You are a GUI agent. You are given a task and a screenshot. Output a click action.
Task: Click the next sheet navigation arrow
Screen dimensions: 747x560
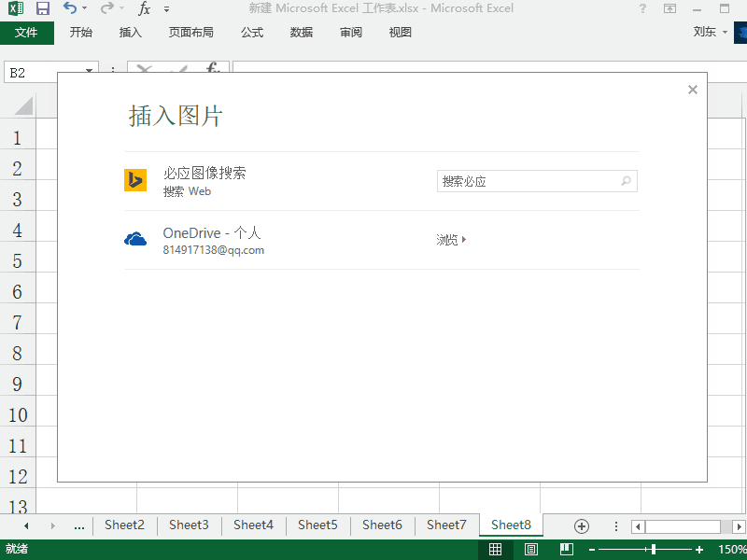click(53, 525)
